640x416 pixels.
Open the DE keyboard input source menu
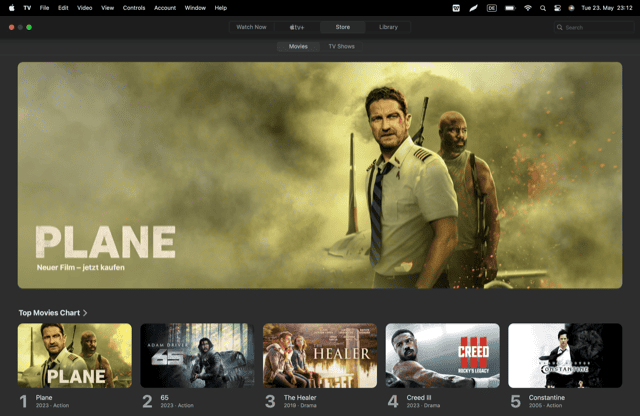pos(491,7)
